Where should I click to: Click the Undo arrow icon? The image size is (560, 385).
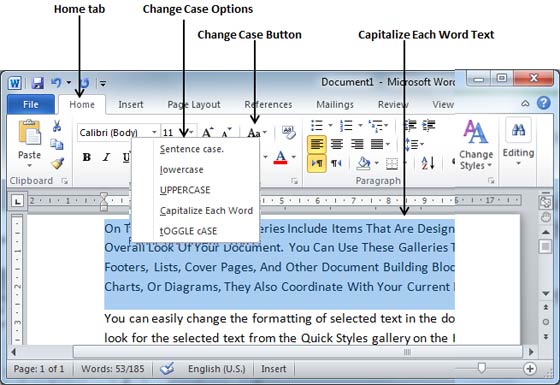[56, 83]
